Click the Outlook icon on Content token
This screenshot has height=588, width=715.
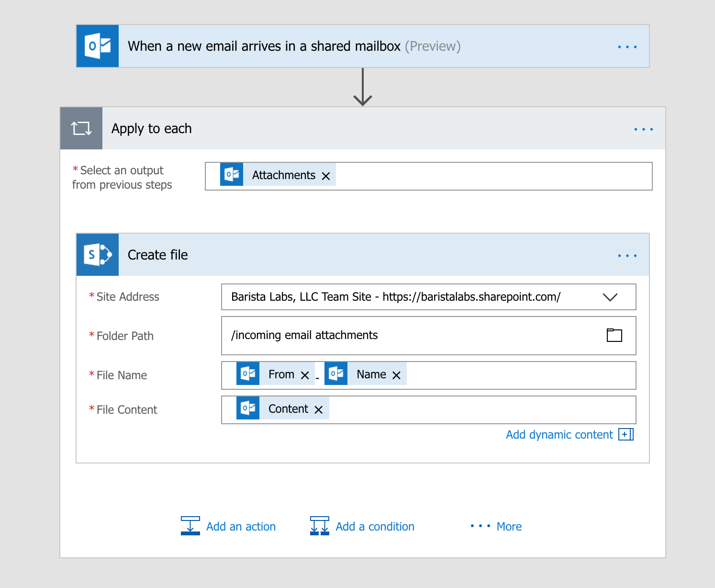[248, 408]
